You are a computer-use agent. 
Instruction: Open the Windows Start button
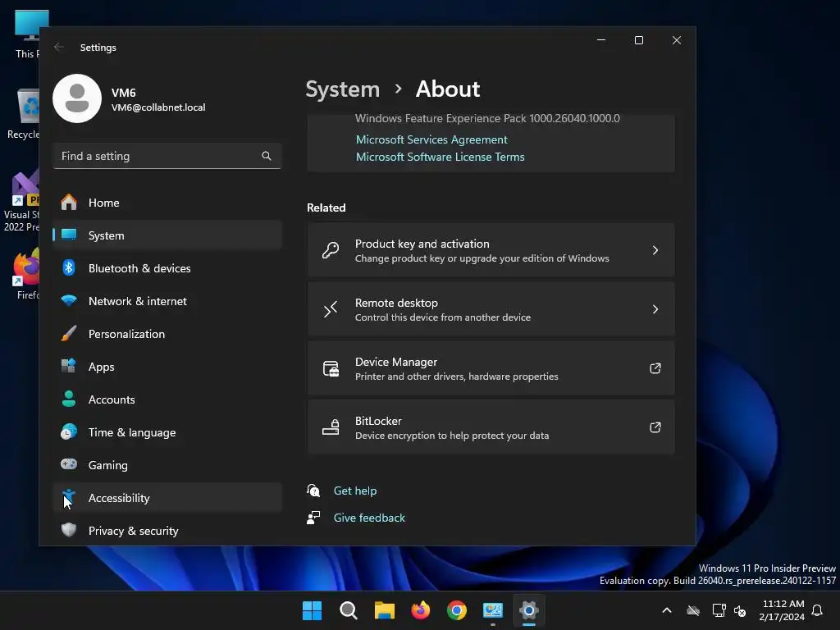[x=312, y=610]
